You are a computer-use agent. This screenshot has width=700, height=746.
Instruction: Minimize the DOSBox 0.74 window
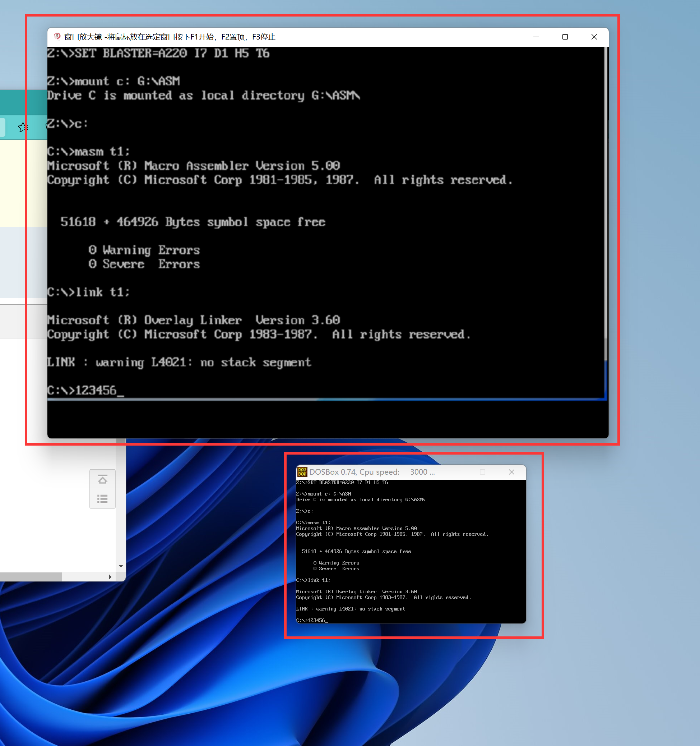(x=454, y=472)
